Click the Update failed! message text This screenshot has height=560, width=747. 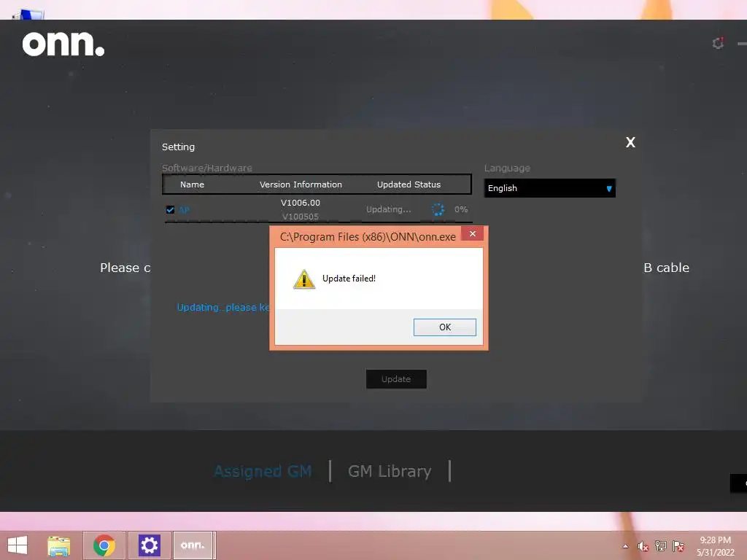349,279
